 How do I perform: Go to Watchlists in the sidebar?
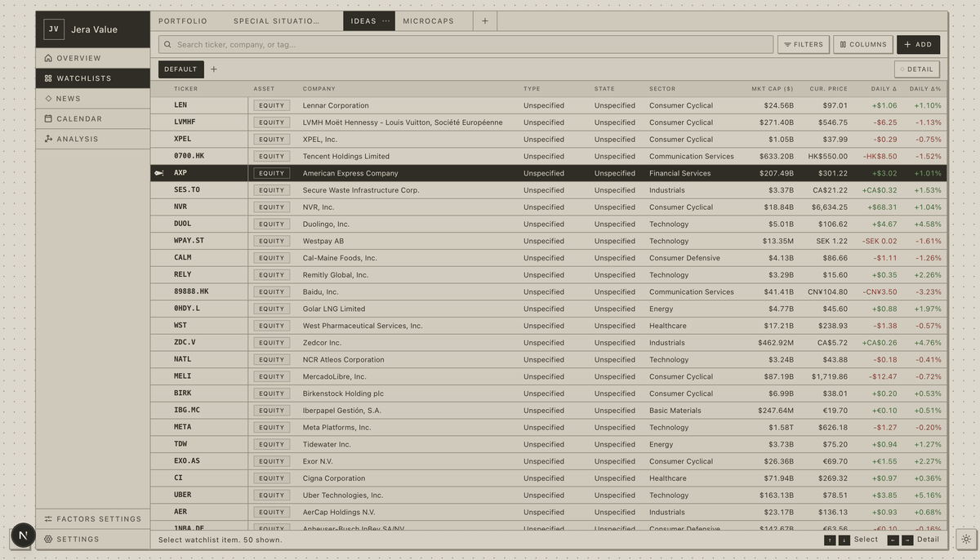pos(92,78)
